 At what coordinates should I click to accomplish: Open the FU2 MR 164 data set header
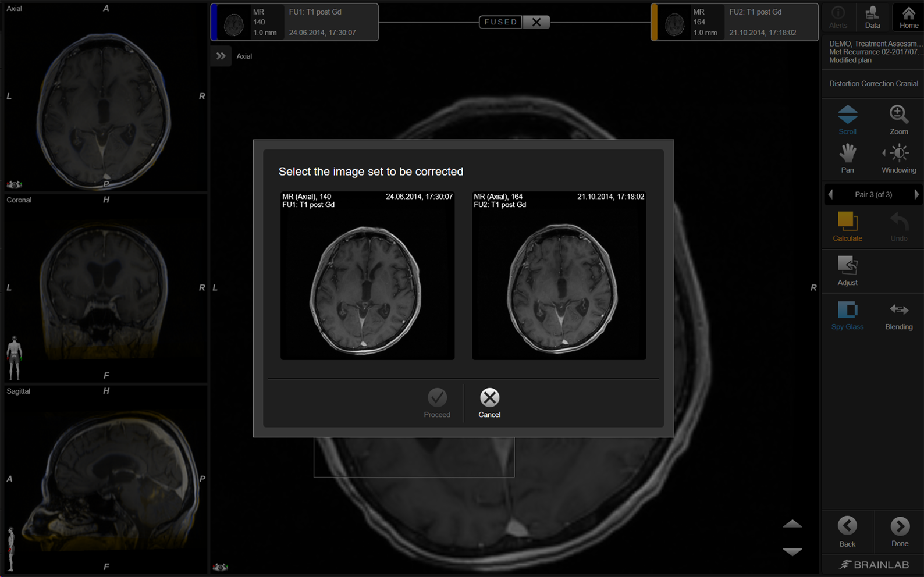point(734,22)
